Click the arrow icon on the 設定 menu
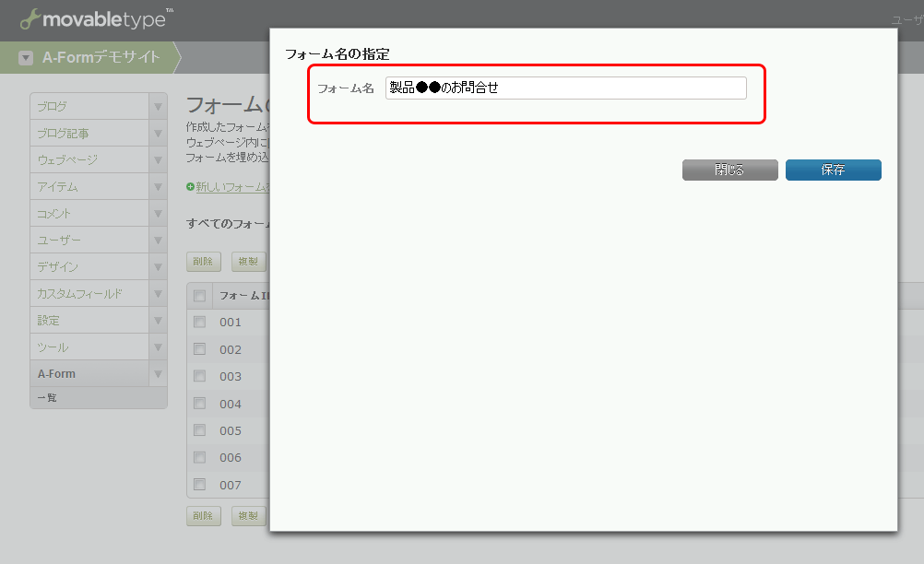The width and height of the screenshot is (924, 564). [x=156, y=320]
